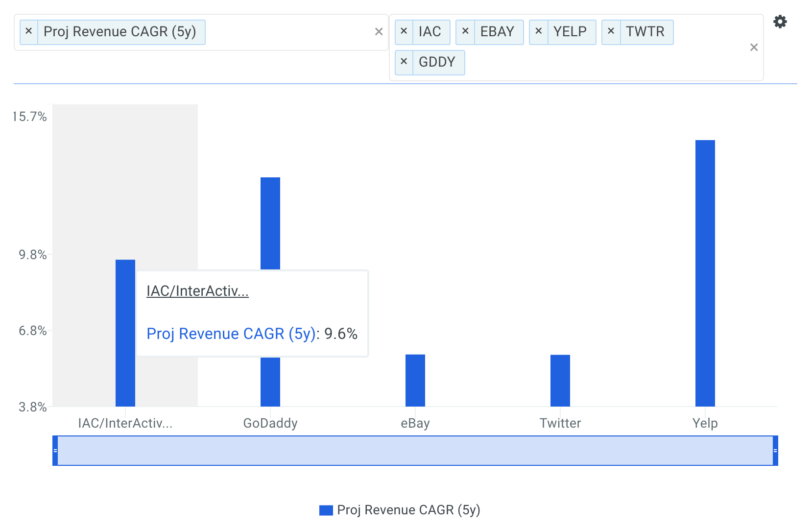
Task: Click the left range navigator handle
Action: (55, 451)
